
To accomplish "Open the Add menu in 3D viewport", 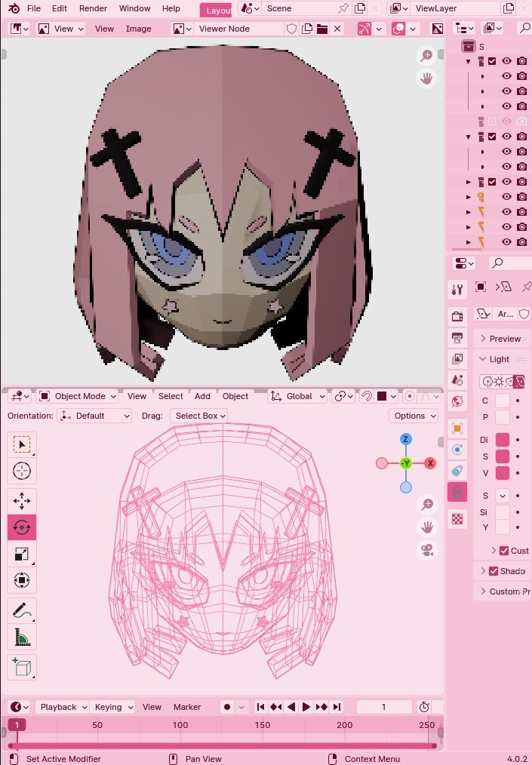I will (202, 396).
